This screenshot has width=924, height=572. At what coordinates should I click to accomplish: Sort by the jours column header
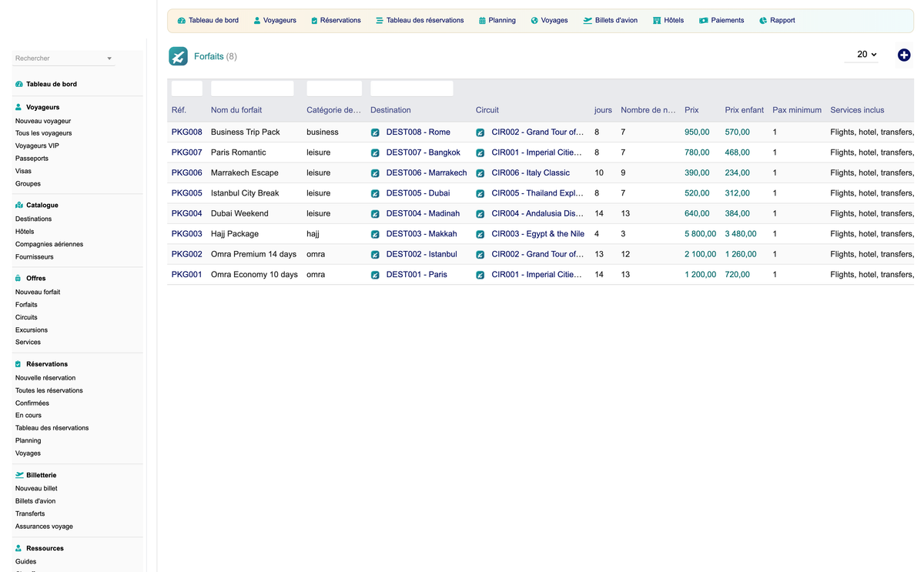pyautogui.click(x=603, y=110)
